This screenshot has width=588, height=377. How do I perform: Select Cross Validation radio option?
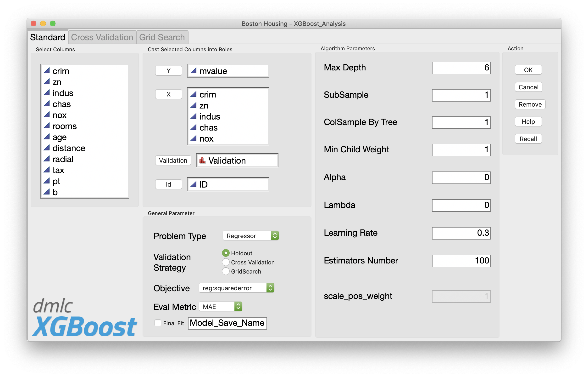click(x=226, y=262)
